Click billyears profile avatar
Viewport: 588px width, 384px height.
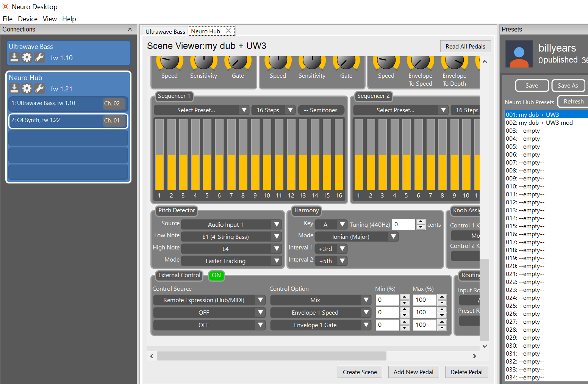[519, 54]
